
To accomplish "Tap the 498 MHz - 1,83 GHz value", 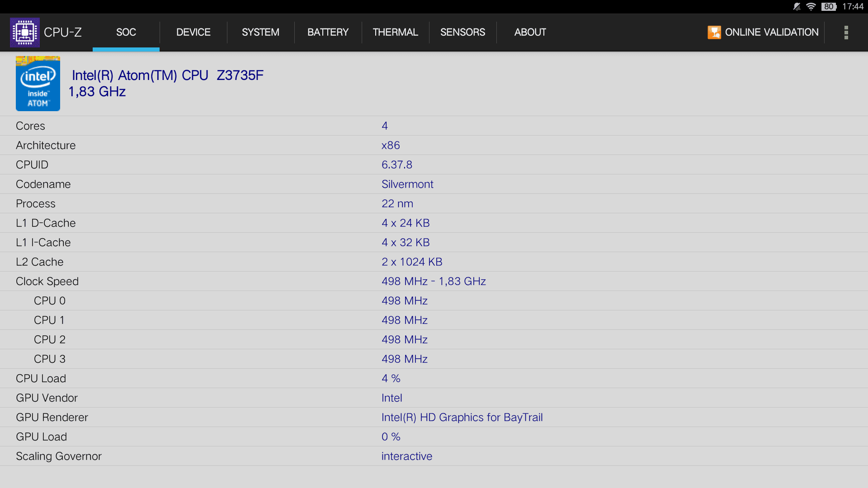I will 434,282.
